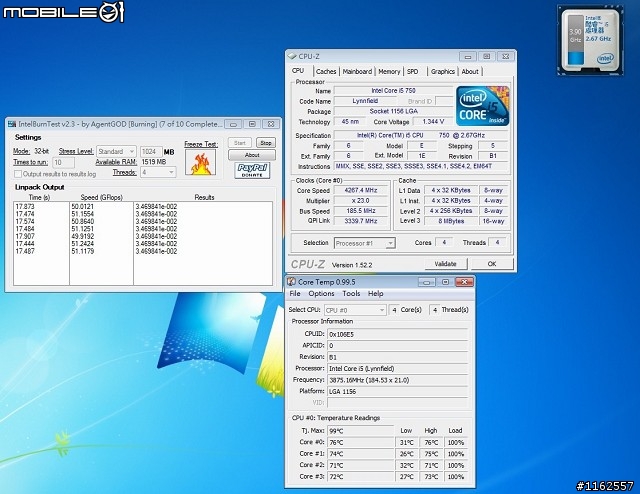Select the CPU tab in CPU-Z

[x=298, y=71]
